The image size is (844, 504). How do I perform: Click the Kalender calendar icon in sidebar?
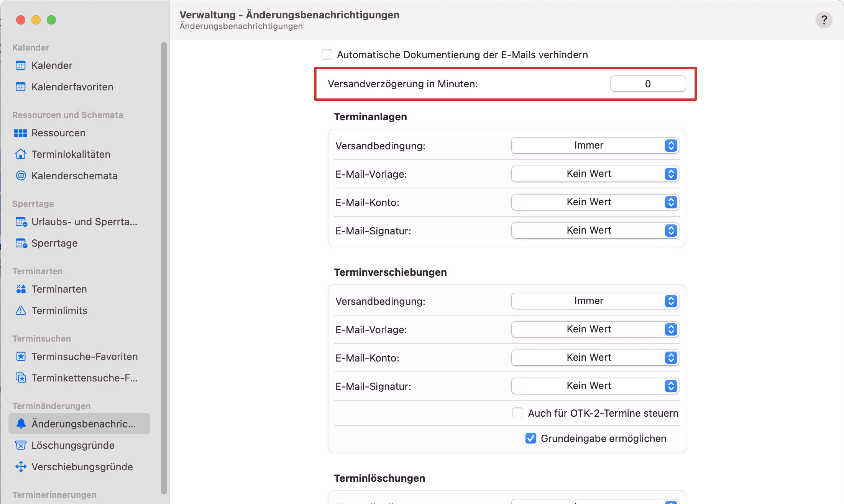click(x=21, y=65)
